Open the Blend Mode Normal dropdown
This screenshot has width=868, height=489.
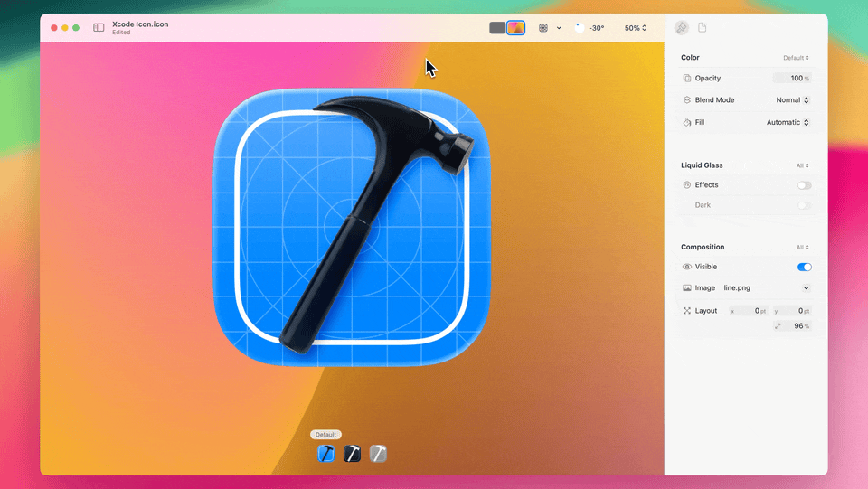793,100
